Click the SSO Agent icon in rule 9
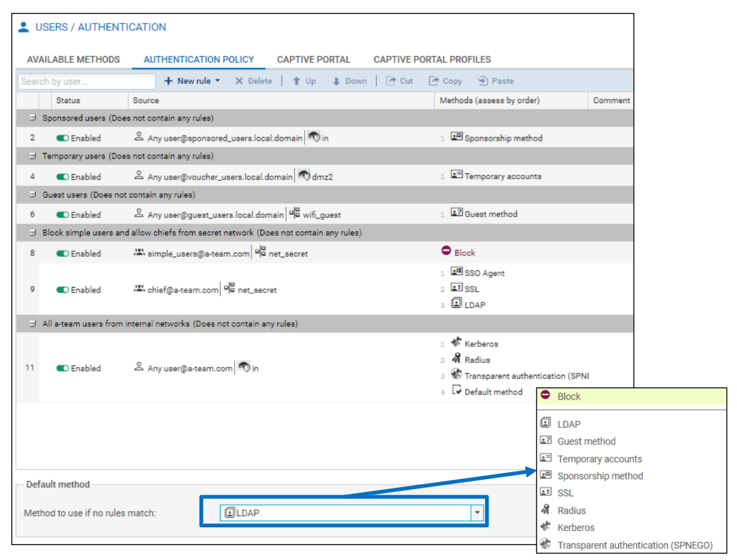Image resolution: width=737 pixels, height=560 pixels. (x=457, y=272)
